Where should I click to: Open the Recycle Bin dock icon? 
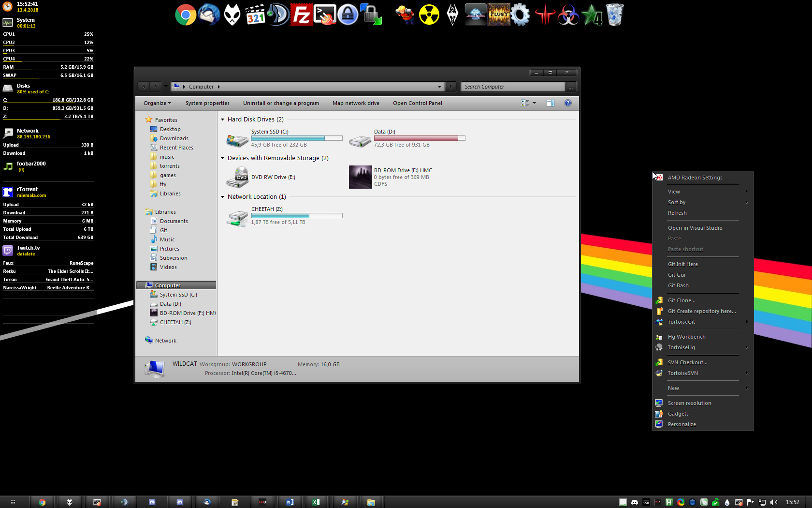tap(614, 15)
